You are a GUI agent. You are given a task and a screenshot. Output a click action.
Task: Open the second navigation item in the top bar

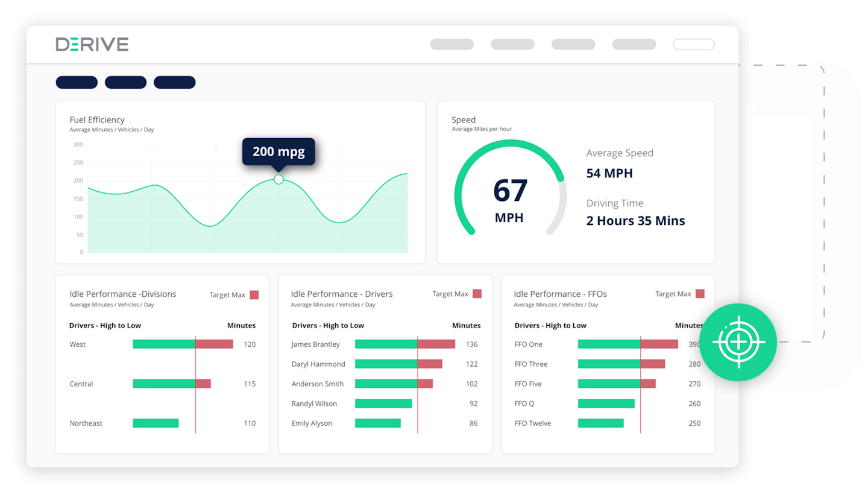(x=512, y=44)
